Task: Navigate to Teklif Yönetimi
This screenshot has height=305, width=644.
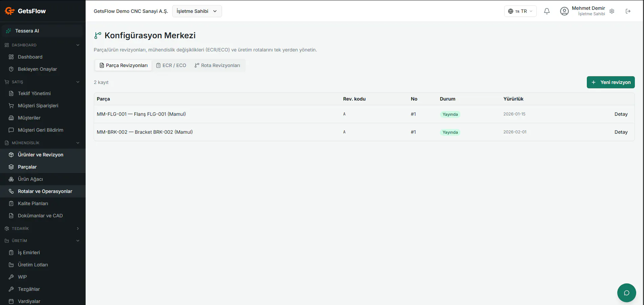Action: tap(43, 93)
